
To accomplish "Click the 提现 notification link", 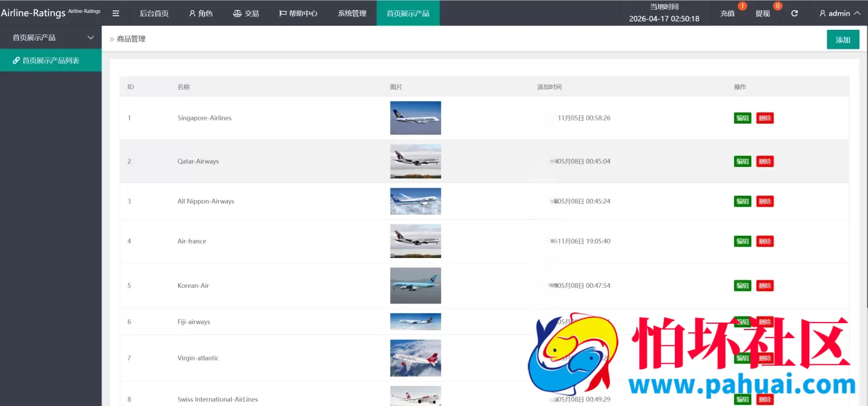I will point(763,14).
